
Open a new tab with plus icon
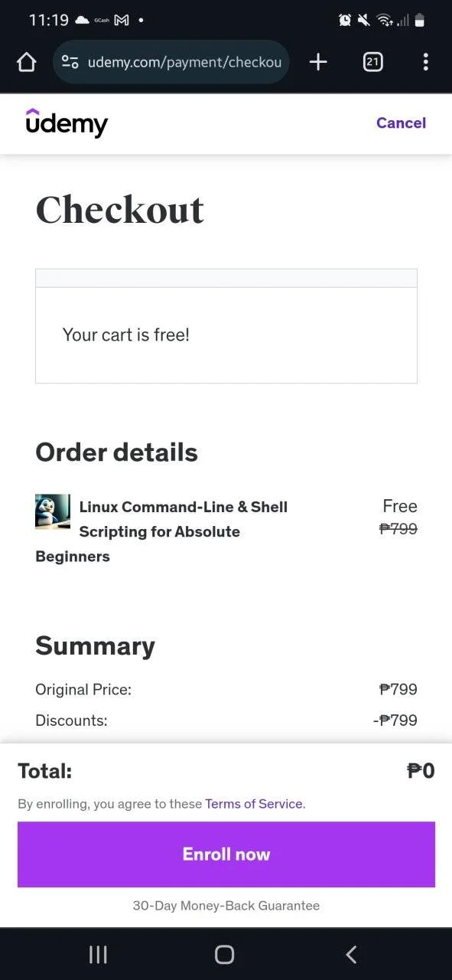tap(318, 62)
